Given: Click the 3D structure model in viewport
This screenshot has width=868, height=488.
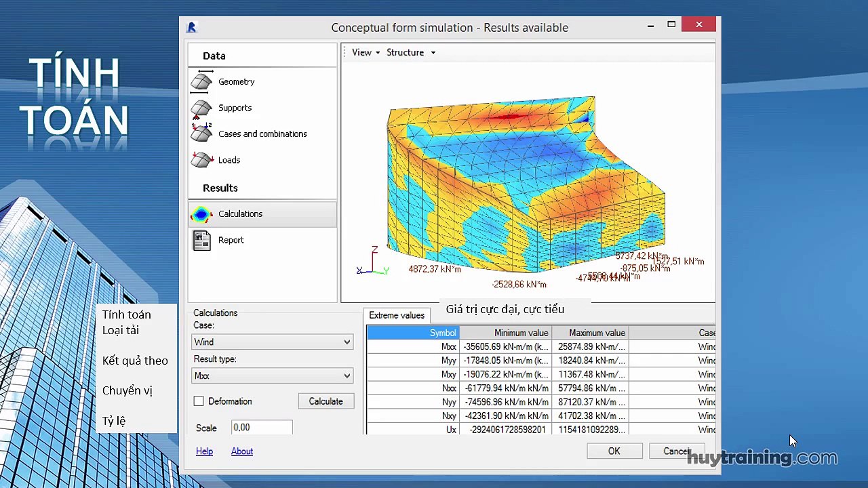Looking at the screenshot, I should (526, 183).
